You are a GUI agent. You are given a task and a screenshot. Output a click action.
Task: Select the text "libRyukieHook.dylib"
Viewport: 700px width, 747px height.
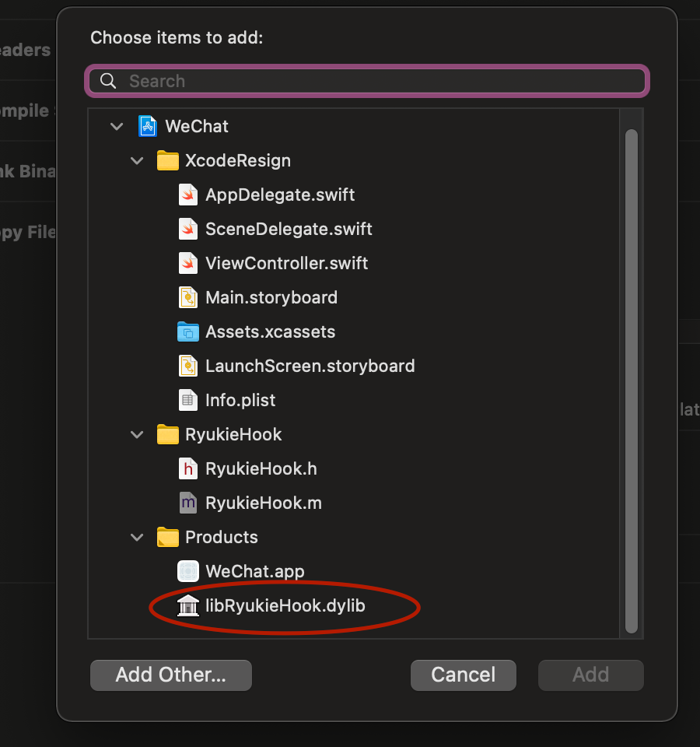click(x=285, y=606)
